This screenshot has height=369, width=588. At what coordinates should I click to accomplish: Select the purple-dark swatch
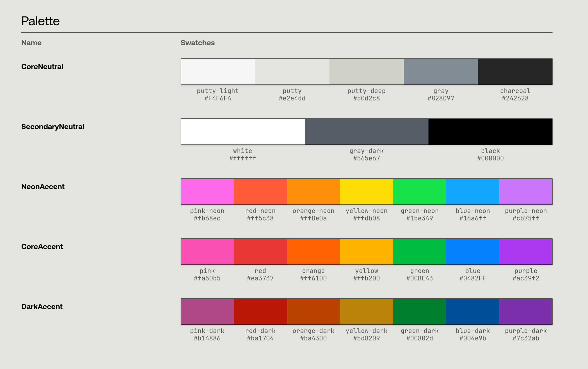[x=526, y=312]
